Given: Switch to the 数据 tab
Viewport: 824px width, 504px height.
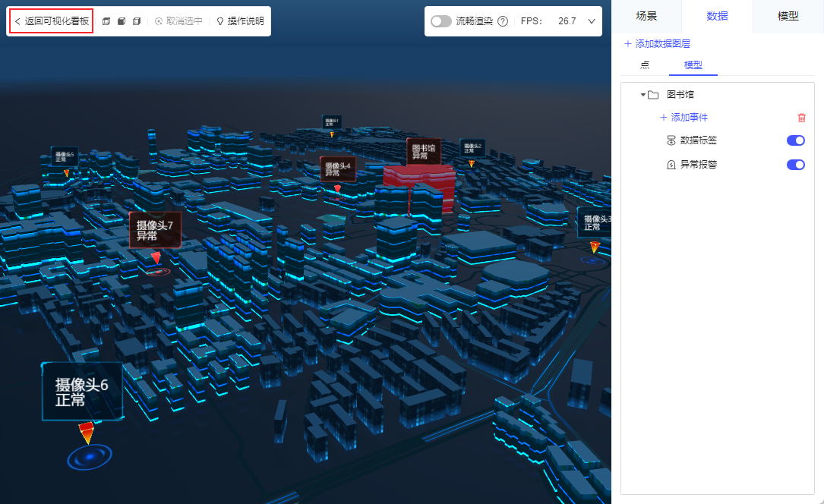Looking at the screenshot, I should 717,16.
